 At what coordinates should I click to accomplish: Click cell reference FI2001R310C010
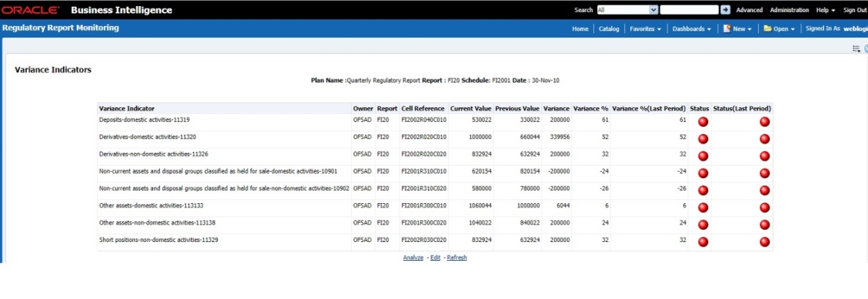(x=424, y=171)
